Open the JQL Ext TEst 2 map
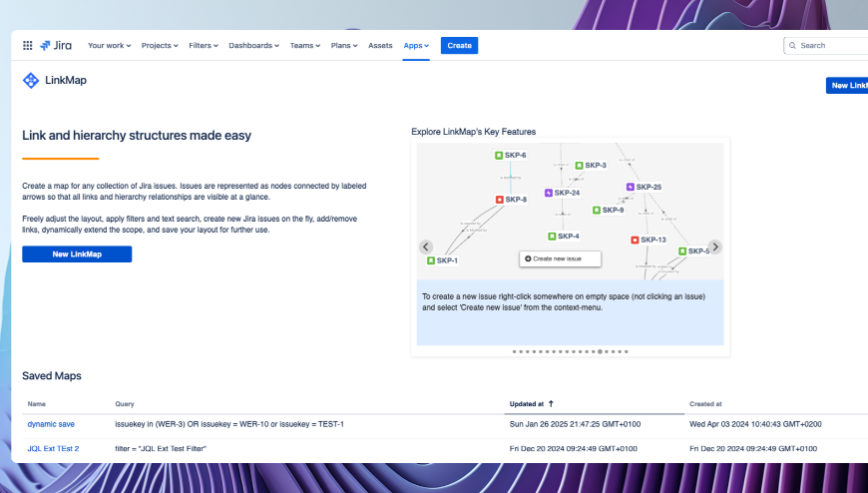 tap(53, 449)
